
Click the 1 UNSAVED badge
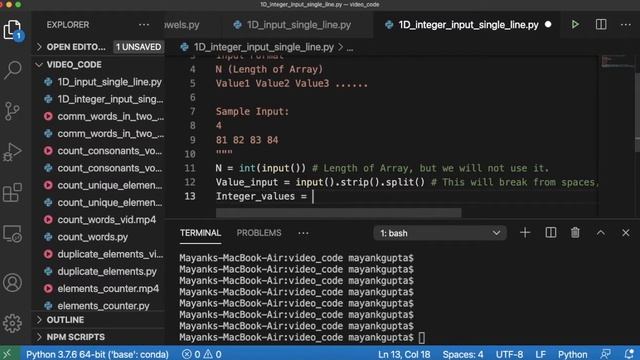tap(138, 47)
